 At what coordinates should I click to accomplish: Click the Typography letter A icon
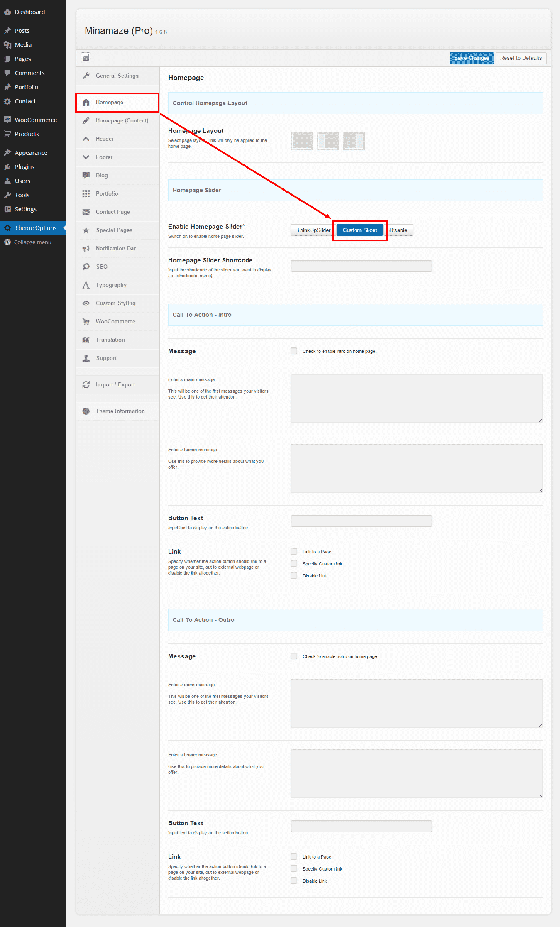pyautogui.click(x=86, y=285)
